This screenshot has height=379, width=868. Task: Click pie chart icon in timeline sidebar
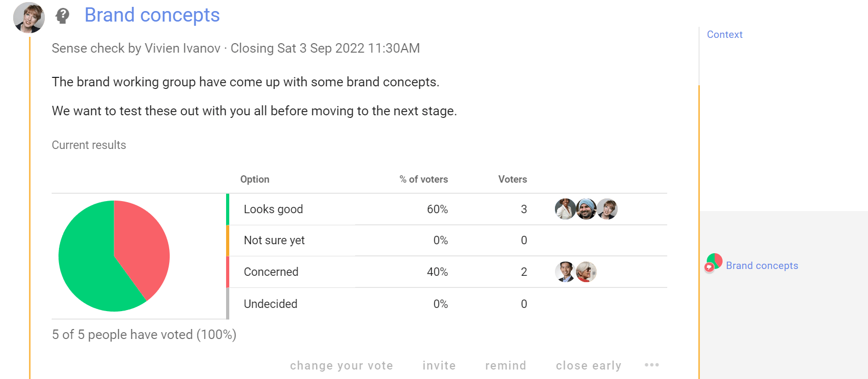(714, 261)
